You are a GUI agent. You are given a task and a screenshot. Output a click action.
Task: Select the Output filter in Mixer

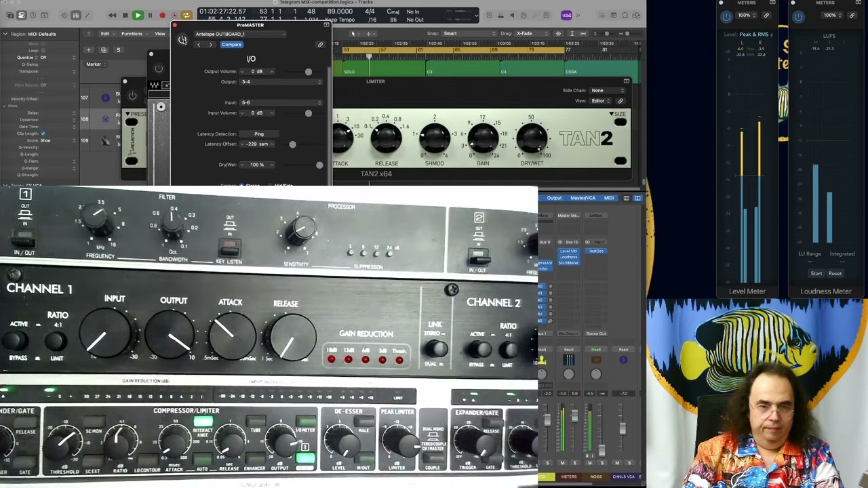point(554,198)
